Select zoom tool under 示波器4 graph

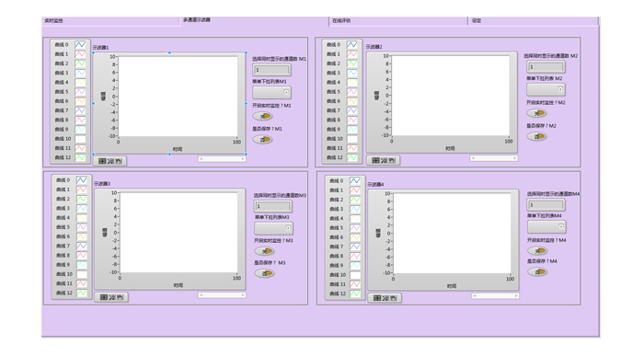coord(385,298)
